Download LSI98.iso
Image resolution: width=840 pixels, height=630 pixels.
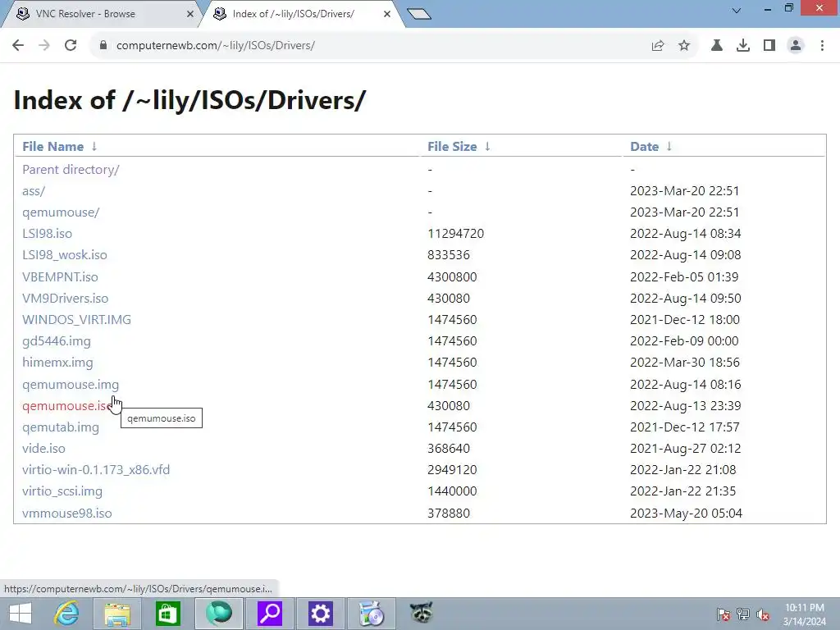click(x=47, y=234)
